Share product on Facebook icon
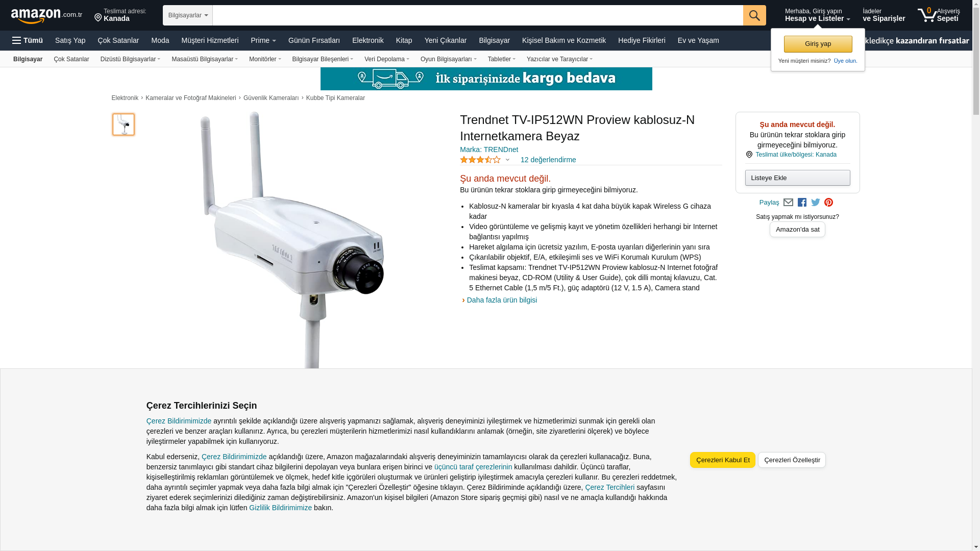 [802, 203]
